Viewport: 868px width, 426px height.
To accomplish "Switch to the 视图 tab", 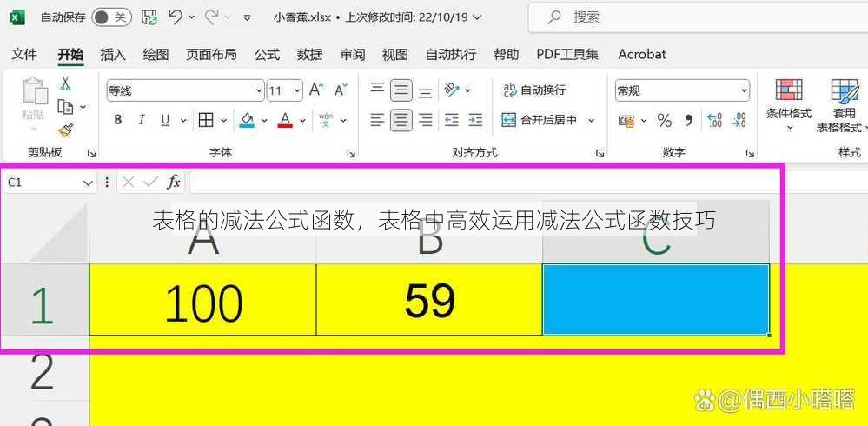I will [395, 54].
